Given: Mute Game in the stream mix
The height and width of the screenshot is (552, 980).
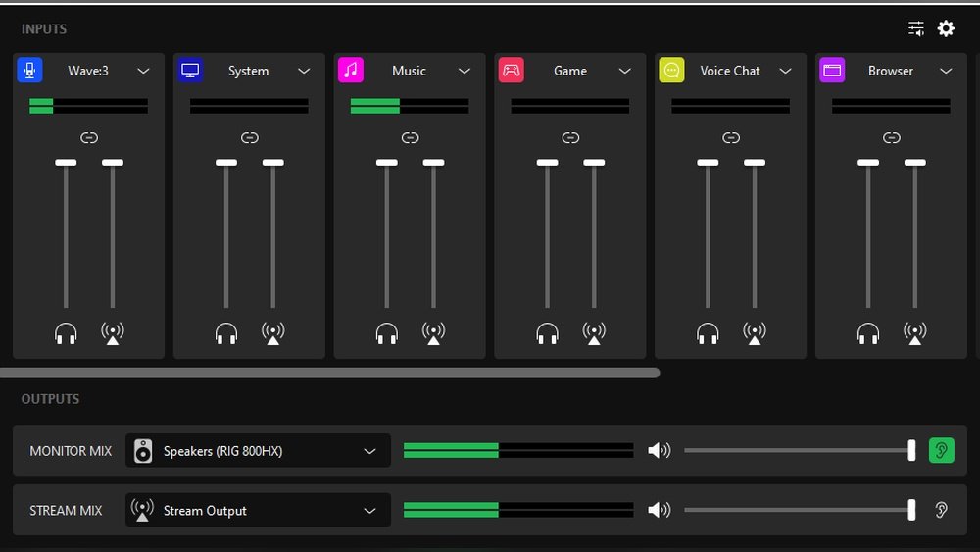Looking at the screenshot, I should pyautogui.click(x=594, y=333).
